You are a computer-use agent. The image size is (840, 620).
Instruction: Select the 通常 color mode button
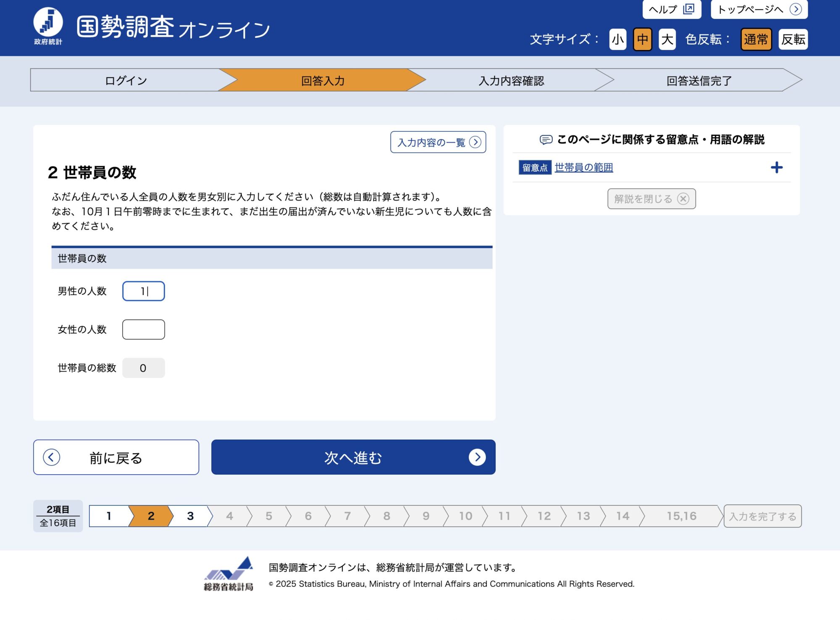point(756,39)
